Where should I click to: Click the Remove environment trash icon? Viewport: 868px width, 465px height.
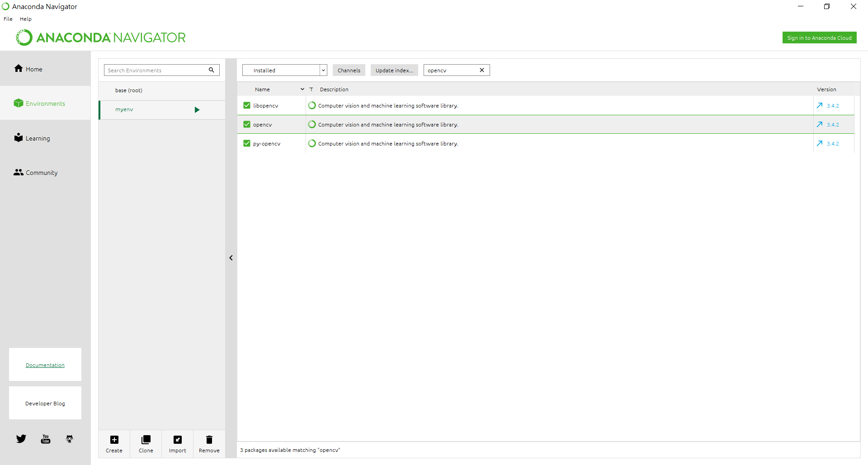(209, 440)
